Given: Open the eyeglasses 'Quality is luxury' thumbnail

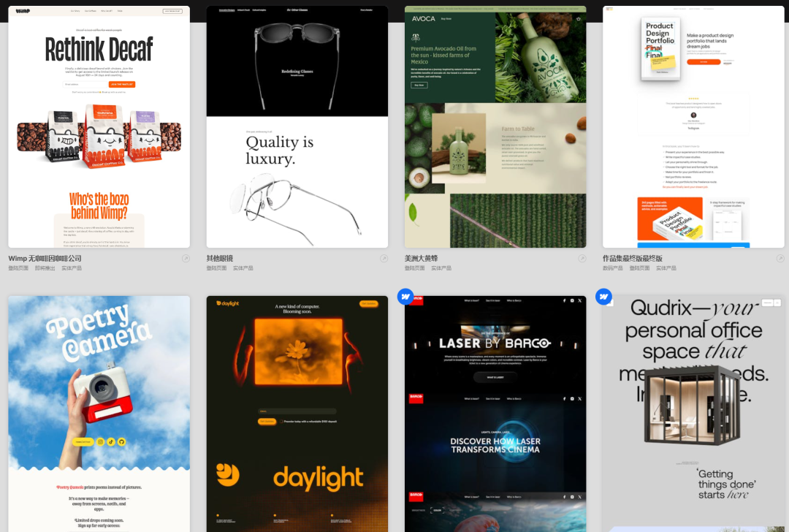Looking at the screenshot, I should (x=297, y=127).
